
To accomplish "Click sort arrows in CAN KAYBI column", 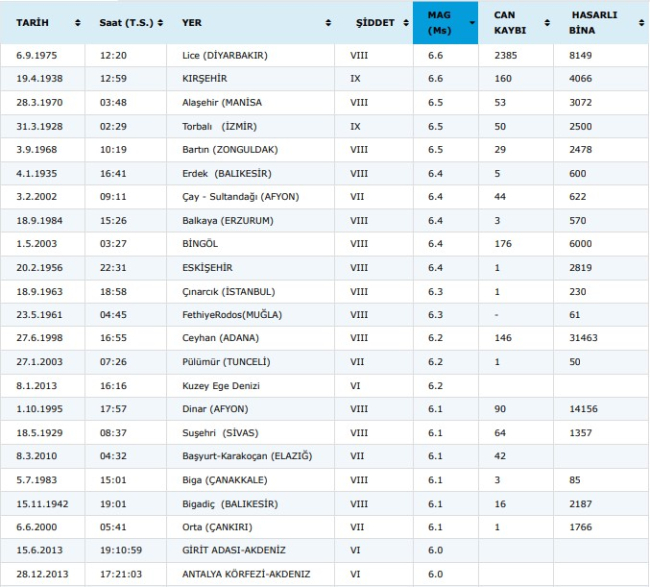I will [546, 22].
